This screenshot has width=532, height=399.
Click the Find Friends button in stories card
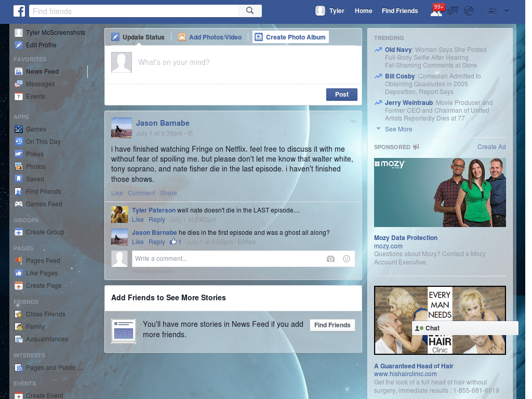click(x=332, y=325)
